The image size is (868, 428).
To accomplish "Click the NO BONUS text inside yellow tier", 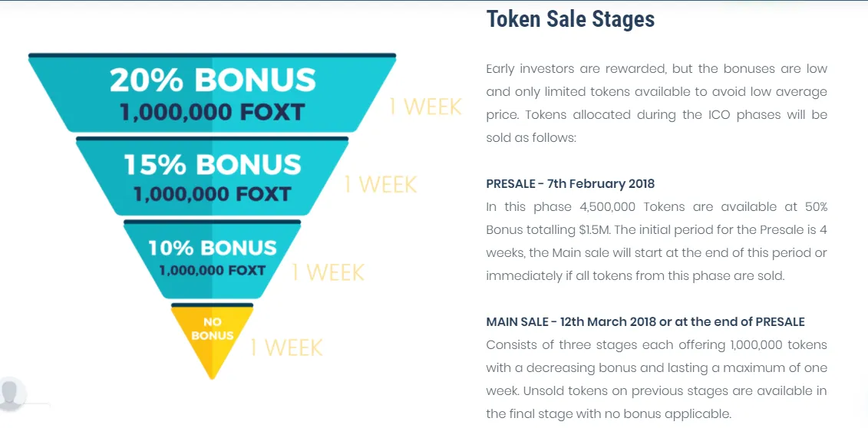I will click(x=213, y=328).
